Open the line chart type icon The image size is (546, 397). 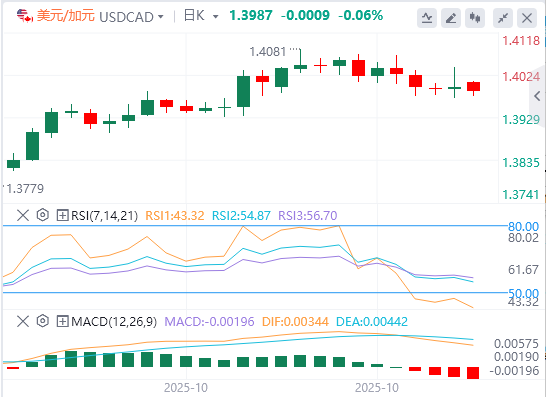[x=427, y=18]
